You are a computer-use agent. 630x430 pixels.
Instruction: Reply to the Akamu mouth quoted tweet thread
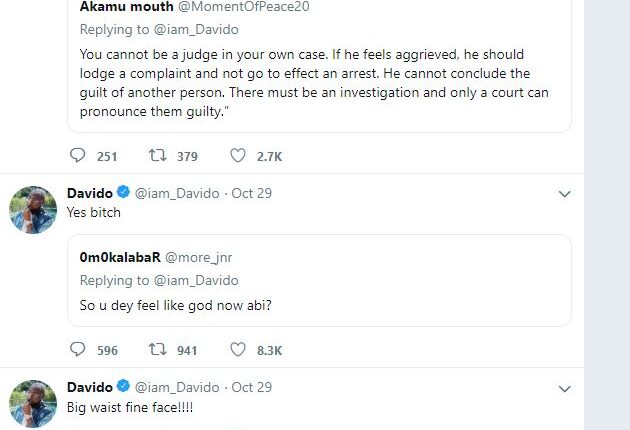coord(80,156)
